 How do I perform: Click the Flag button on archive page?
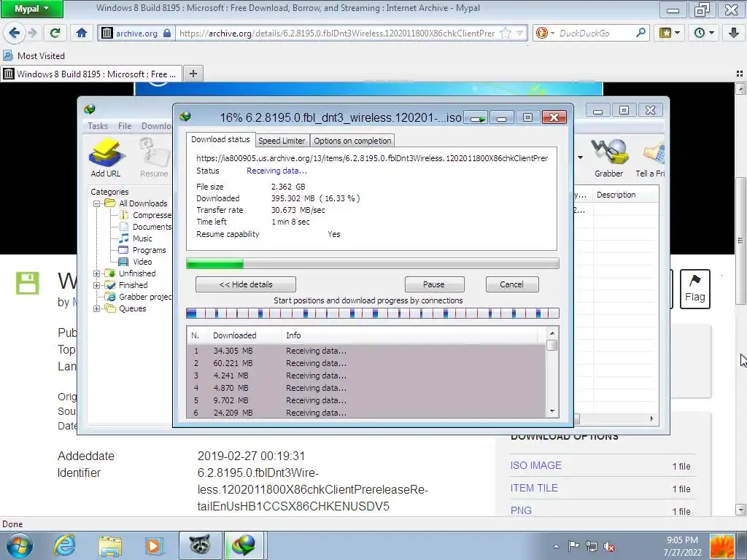(694, 289)
